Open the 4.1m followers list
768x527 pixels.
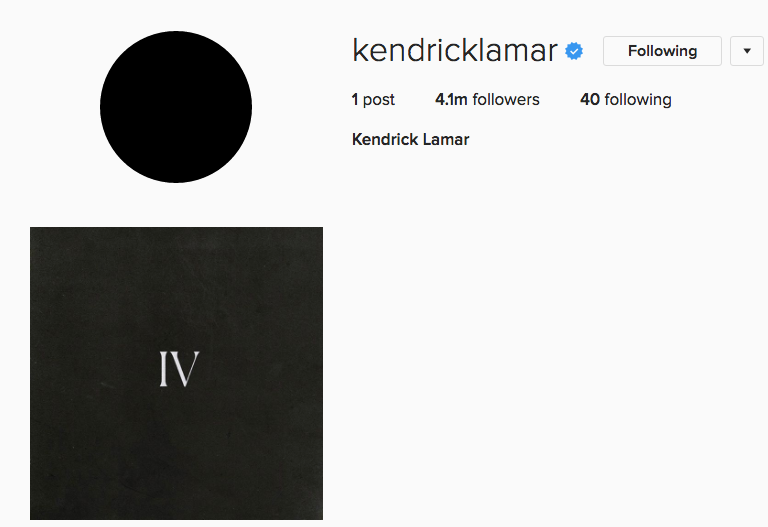487,99
